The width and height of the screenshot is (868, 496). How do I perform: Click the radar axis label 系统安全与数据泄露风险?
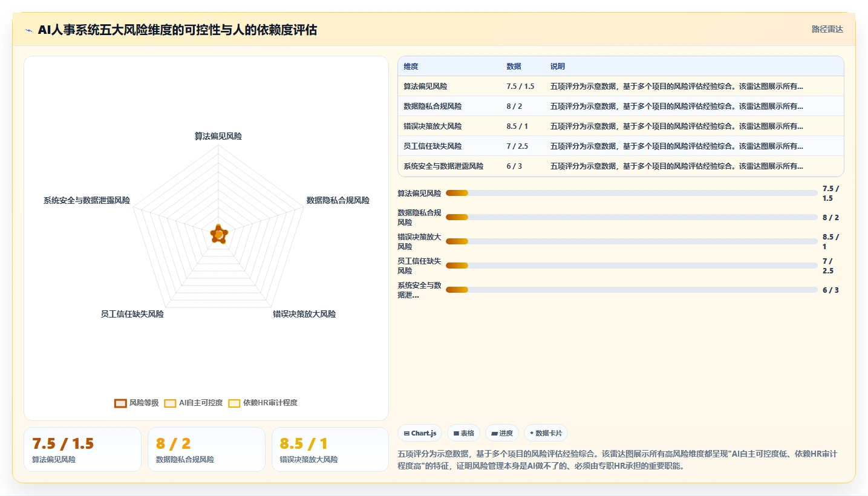[x=86, y=200]
